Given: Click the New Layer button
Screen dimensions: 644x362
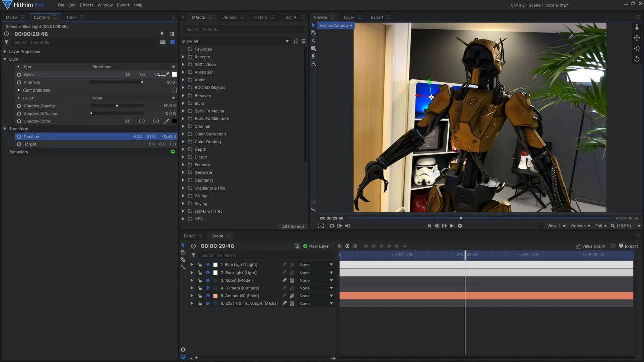Looking at the screenshot, I should tap(316, 246).
